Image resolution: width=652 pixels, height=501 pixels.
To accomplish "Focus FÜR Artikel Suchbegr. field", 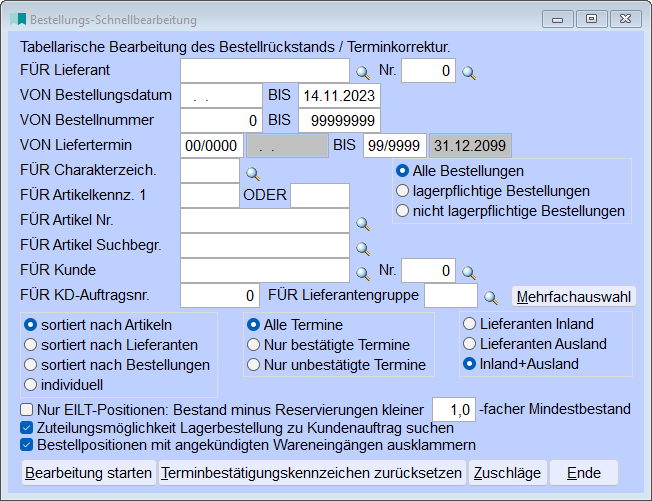I will (x=265, y=245).
